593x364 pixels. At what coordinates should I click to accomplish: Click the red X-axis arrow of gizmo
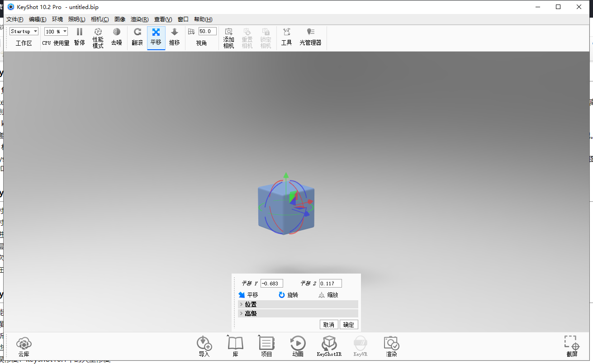click(310, 202)
